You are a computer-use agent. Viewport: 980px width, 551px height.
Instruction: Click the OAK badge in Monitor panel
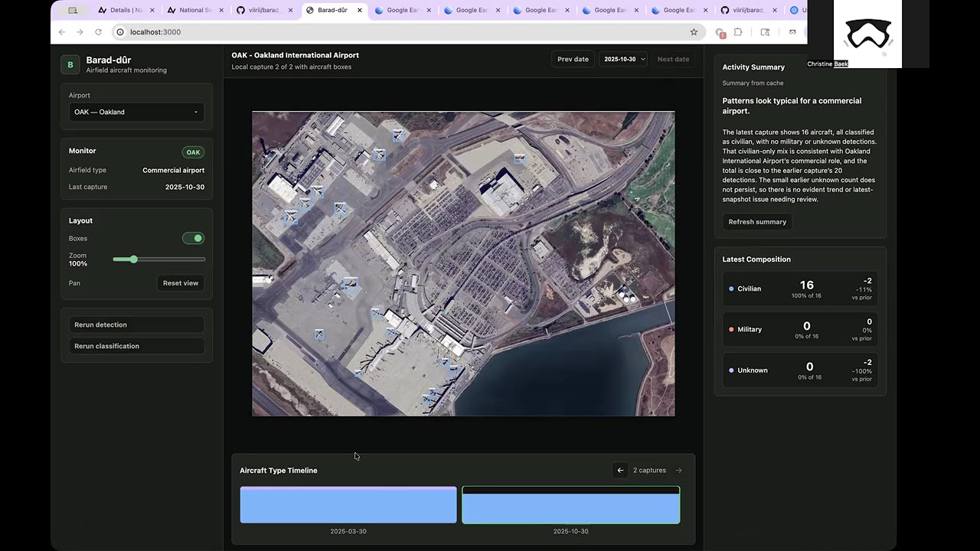point(193,152)
